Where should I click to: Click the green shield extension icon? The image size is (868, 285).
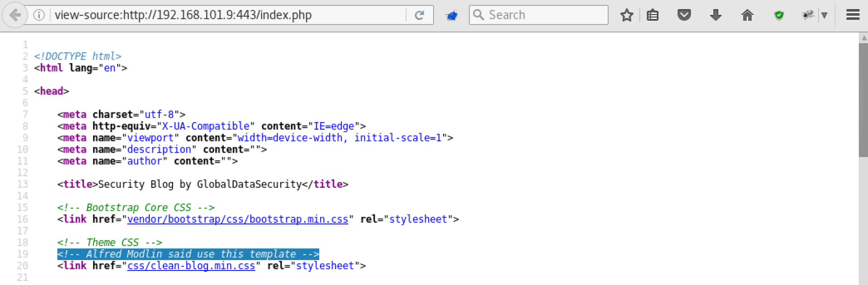pos(778,15)
